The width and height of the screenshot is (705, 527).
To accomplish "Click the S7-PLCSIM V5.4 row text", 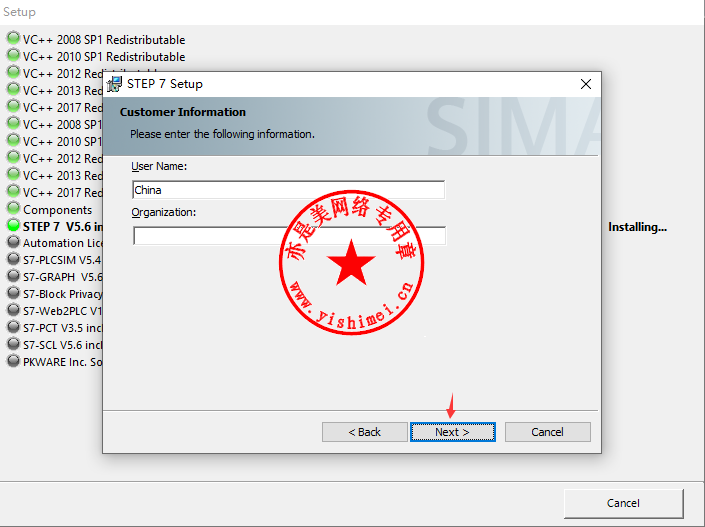I will coord(62,260).
